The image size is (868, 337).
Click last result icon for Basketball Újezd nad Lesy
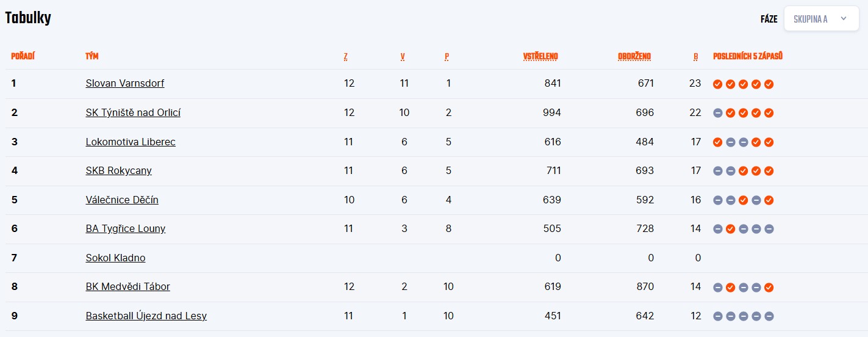769,316
